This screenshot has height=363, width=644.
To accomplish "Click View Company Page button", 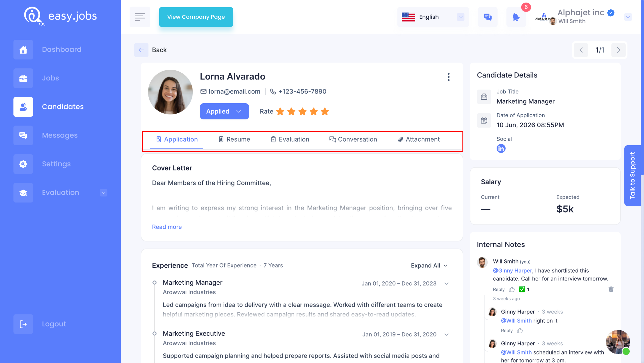I will click(x=196, y=17).
